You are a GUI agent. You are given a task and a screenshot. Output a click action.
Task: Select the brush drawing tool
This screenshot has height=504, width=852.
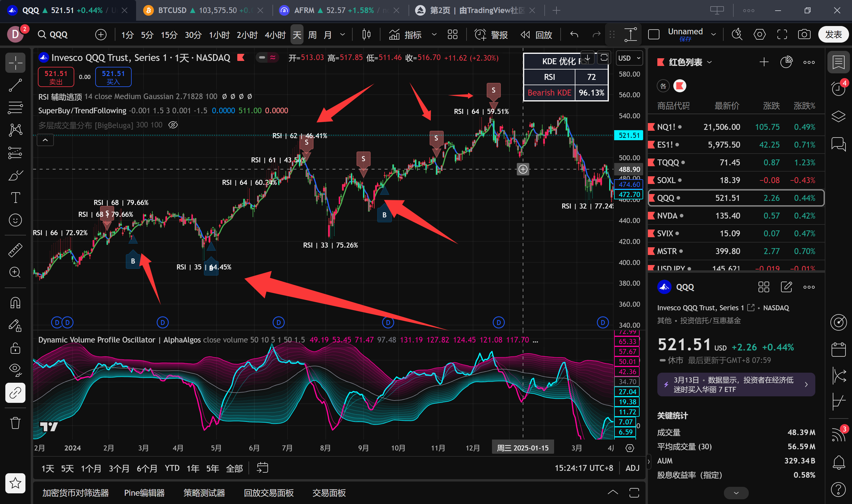tap(15, 175)
